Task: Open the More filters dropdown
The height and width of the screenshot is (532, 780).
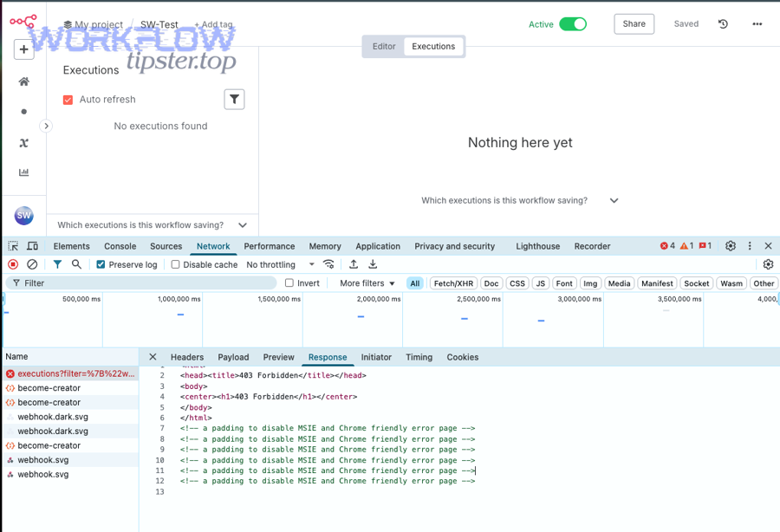Action: (367, 283)
